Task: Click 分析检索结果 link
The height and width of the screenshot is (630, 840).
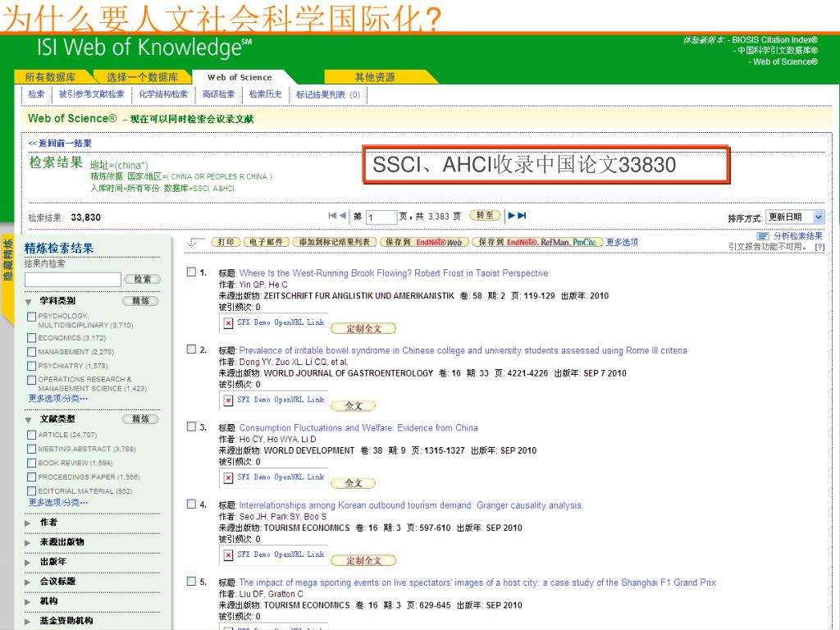Action: (797, 236)
